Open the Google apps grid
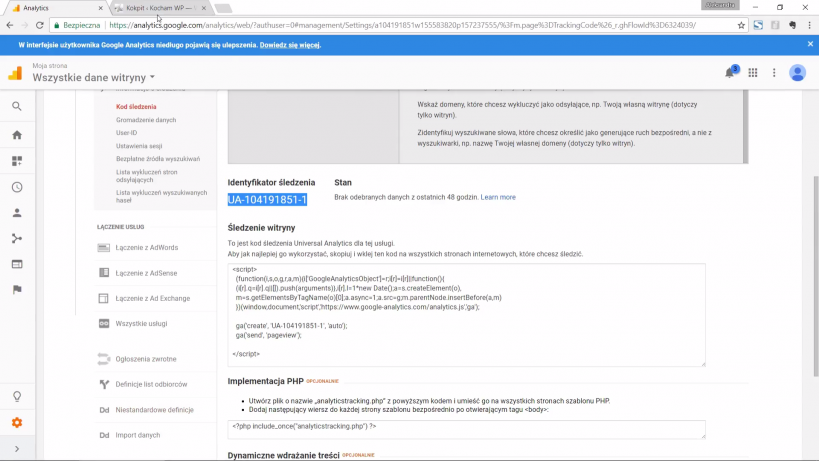This screenshot has width=819, height=461. pyautogui.click(x=753, y=73)
